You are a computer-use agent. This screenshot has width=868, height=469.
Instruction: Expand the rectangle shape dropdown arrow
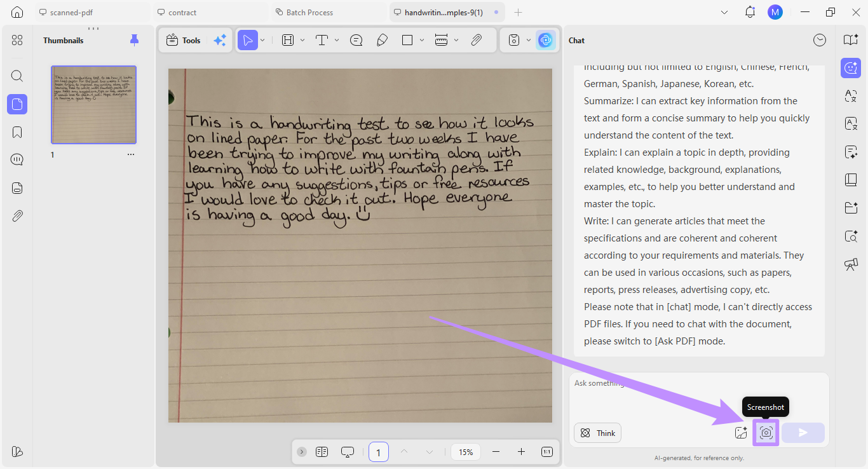(x=422, y=40)
